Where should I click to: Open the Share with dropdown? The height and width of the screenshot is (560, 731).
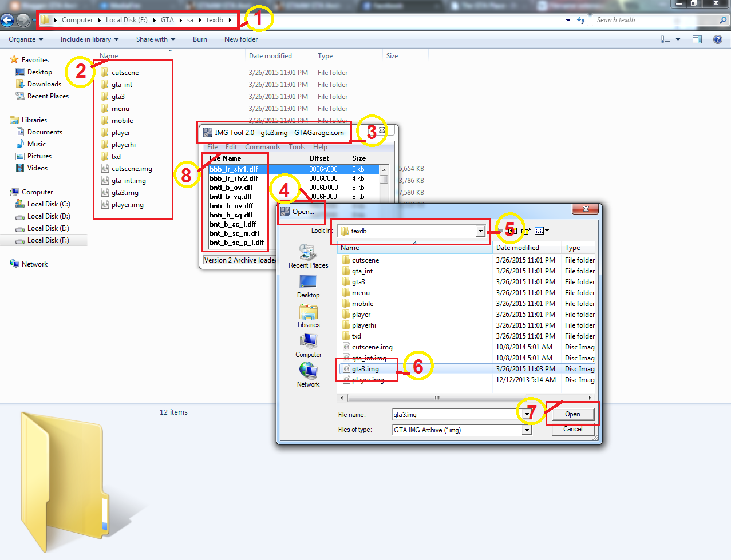155,39
